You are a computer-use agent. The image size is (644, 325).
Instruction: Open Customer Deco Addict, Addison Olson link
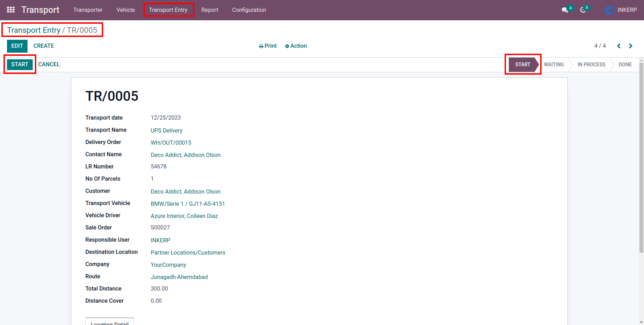pyautogui.click(x=186, y=191)
